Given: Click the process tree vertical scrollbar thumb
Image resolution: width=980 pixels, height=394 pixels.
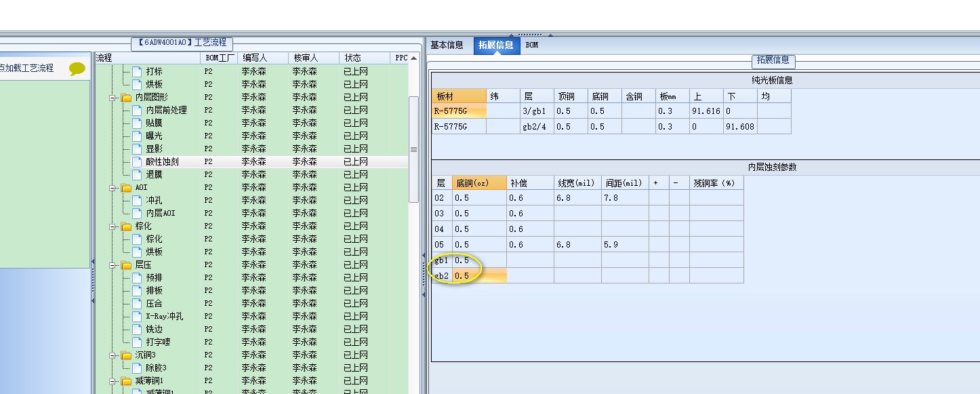Looking at the screenshot, I should 413,149.
